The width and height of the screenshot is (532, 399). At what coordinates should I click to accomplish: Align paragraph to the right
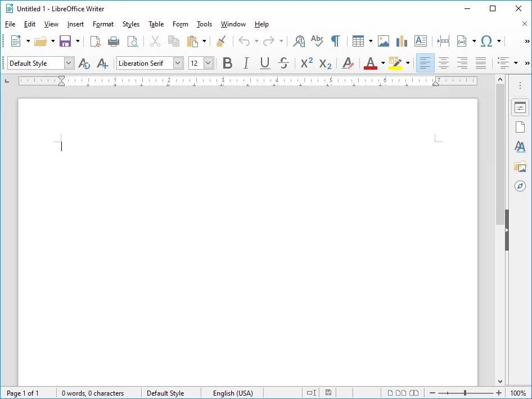462,64
